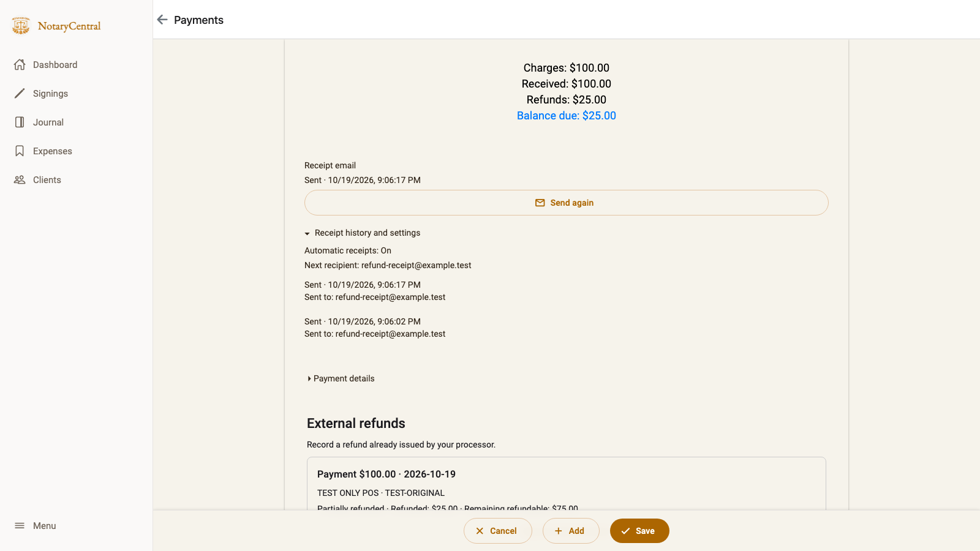Screen dimensions: 980x551
Task: Click the envelope icon on Send again
Action: [x=540, y=203]
